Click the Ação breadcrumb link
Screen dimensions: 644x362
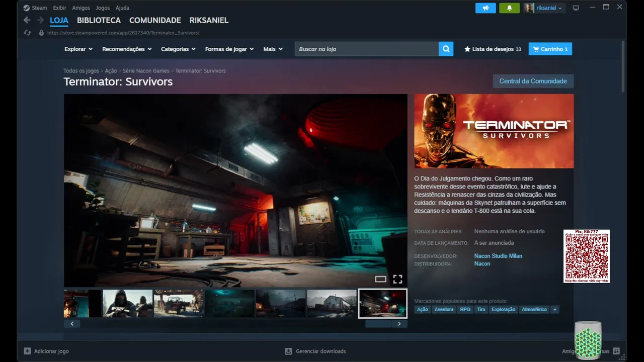[x=111, y=71]
